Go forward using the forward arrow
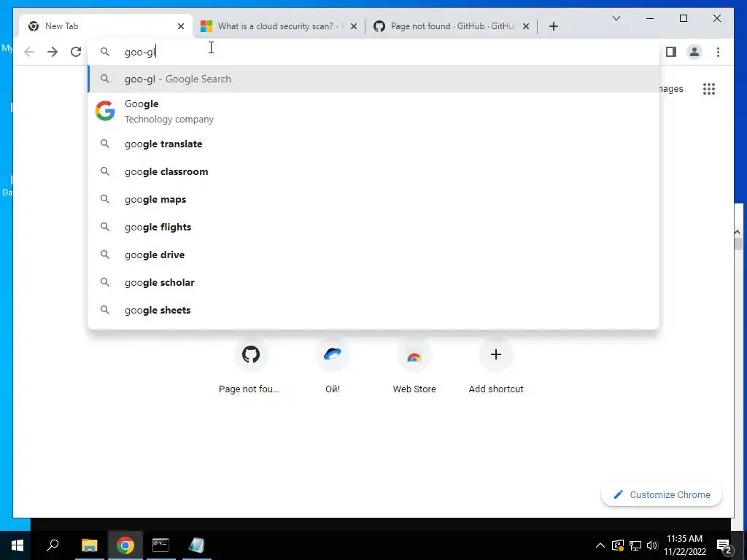The width and height of the screenshot is (747, 560). tap(53, 52)
